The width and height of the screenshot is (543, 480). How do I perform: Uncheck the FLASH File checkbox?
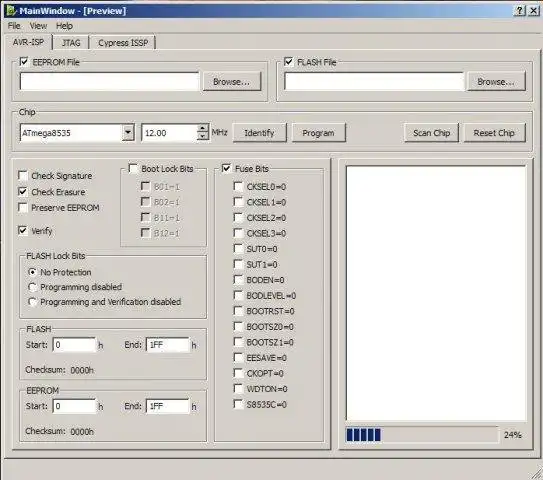pos(288,62)
